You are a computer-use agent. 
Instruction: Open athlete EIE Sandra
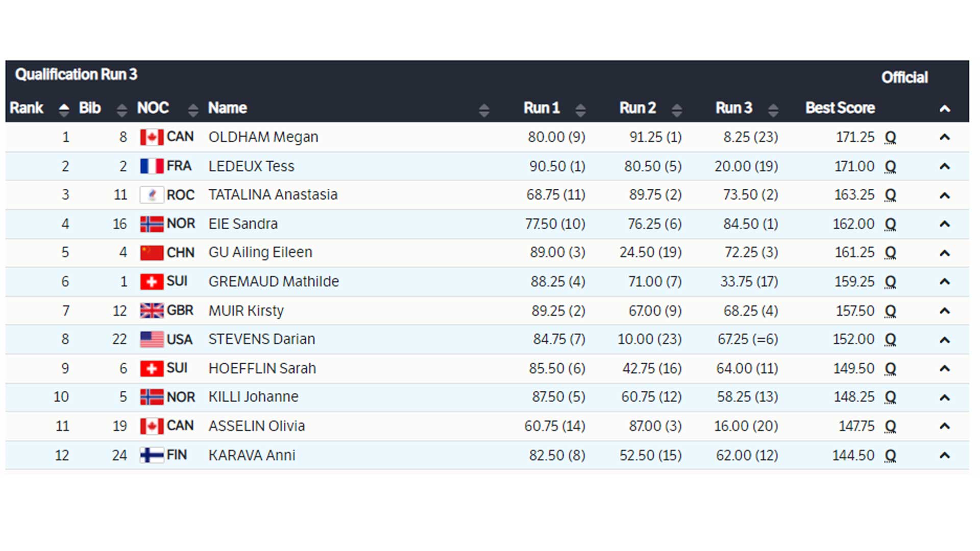pyautogui.click(x=243, y=224)
